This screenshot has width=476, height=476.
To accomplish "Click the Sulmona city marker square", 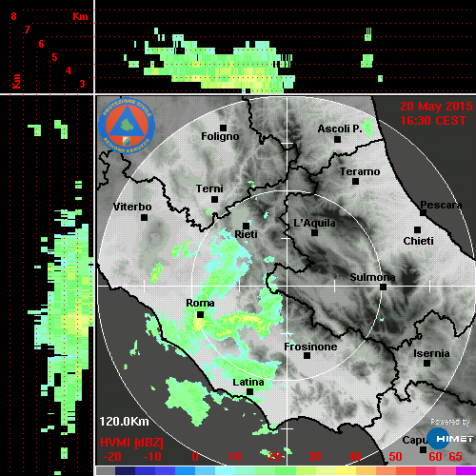I will tap(384, 288).
